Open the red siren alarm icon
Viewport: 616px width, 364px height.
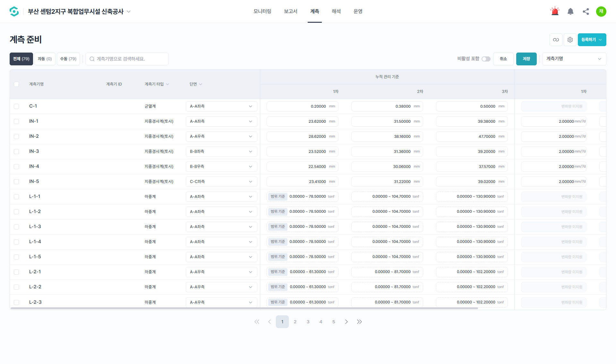point(555,12)
